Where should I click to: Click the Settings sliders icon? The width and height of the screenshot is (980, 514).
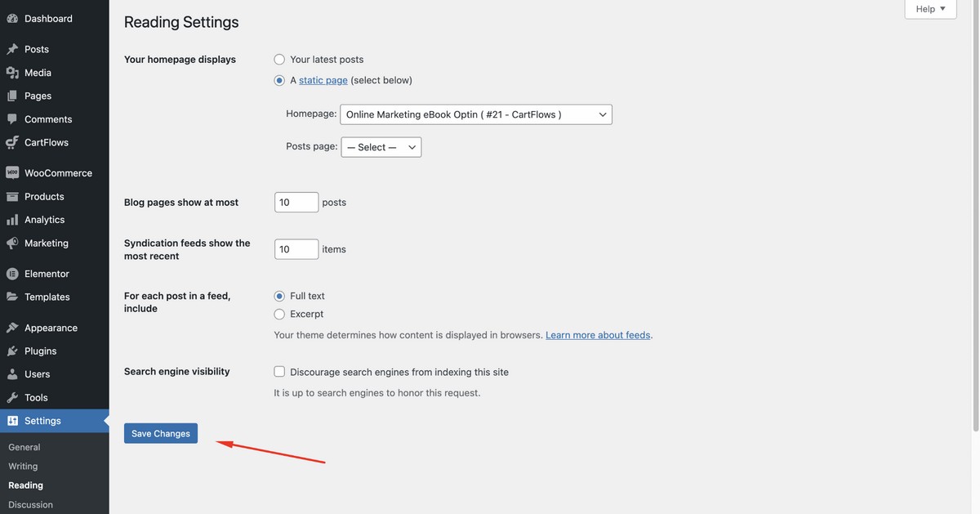coord(12,421)
